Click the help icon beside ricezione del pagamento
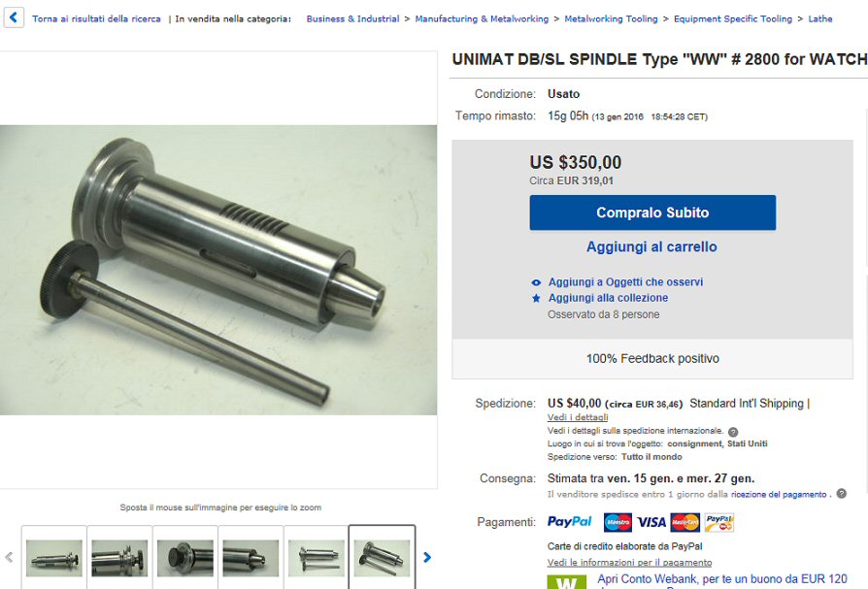Screen dimensions: 868x589 (x=842, y=493)
